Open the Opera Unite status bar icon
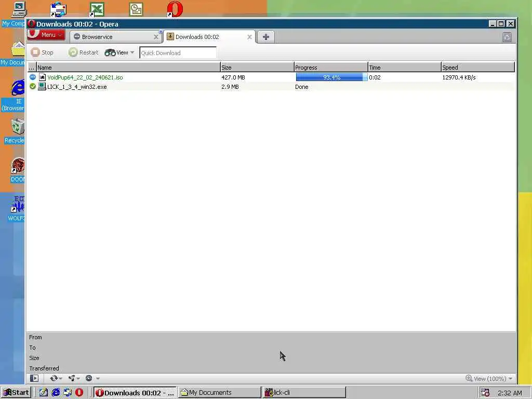This screenshot has width=532, height=399. pyautogui.click(x=71, y=378)
